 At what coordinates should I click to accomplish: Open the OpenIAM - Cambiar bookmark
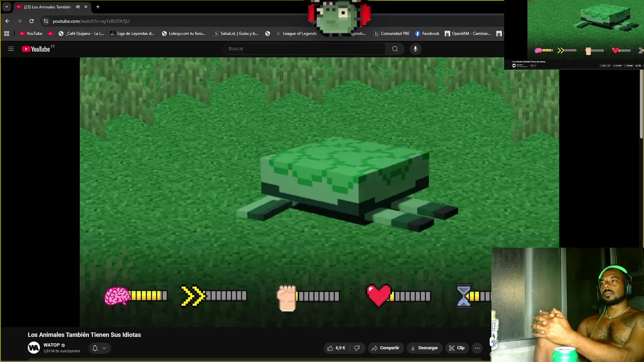468,34
